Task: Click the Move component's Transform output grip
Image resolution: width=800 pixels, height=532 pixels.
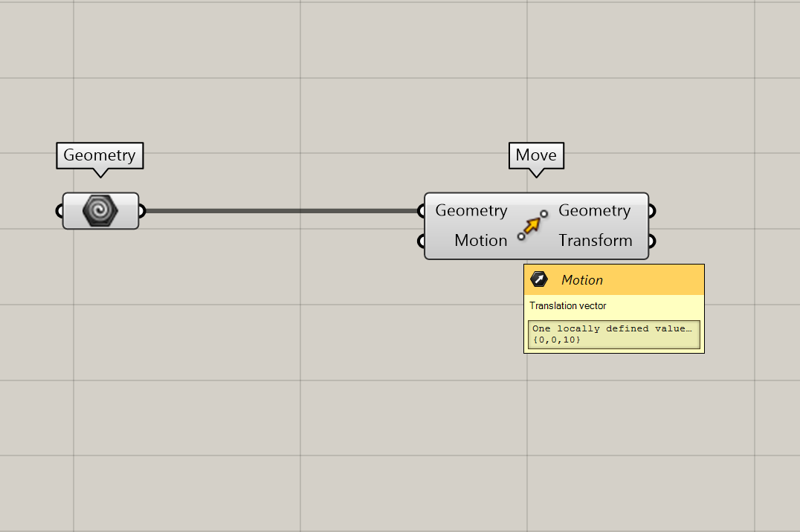Action: click(x=651, y=241)
